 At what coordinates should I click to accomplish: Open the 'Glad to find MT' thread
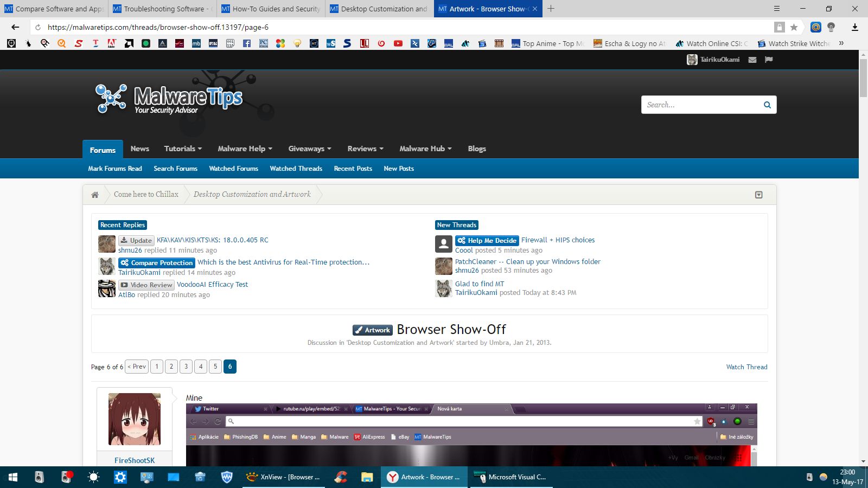480,284
